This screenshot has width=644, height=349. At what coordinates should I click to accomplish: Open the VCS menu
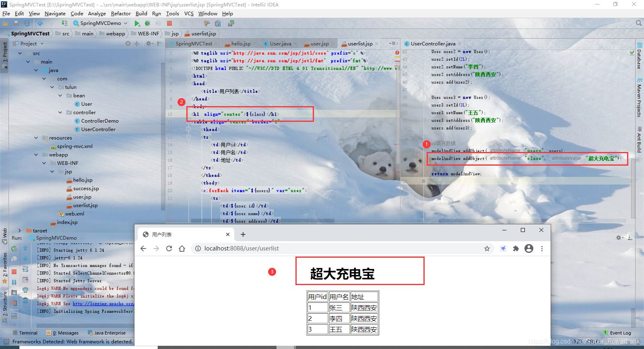click(189, 13)
